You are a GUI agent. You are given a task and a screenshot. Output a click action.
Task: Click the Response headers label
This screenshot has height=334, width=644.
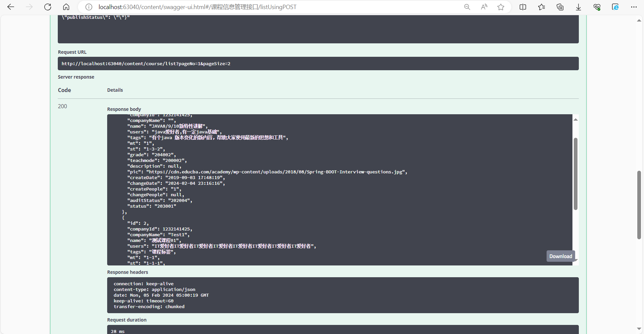tap(128, 272)
